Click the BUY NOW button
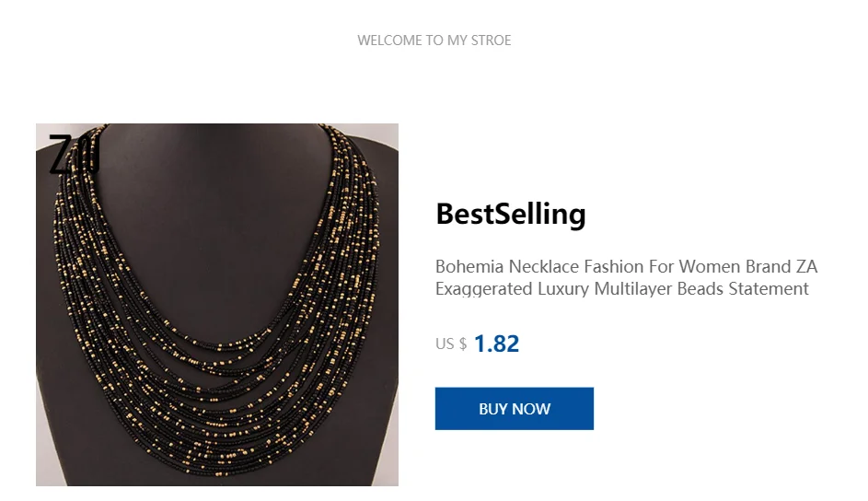 tap(514, 409)
